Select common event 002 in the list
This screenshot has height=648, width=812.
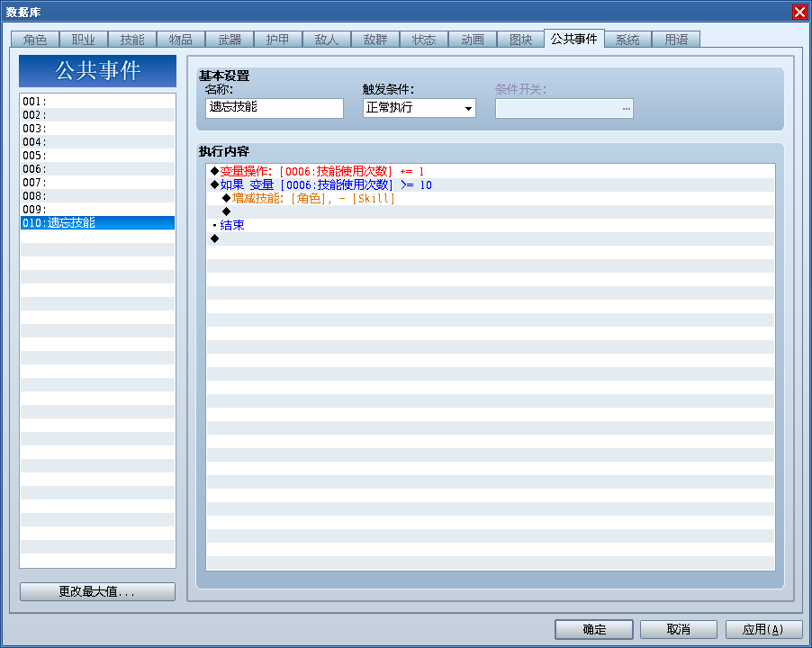tap(97, 115)
